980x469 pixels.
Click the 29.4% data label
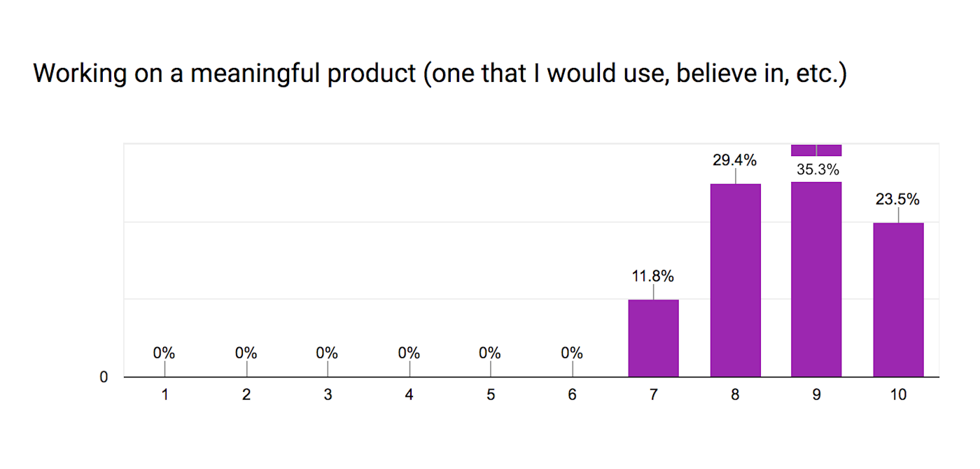click(735, 160)
